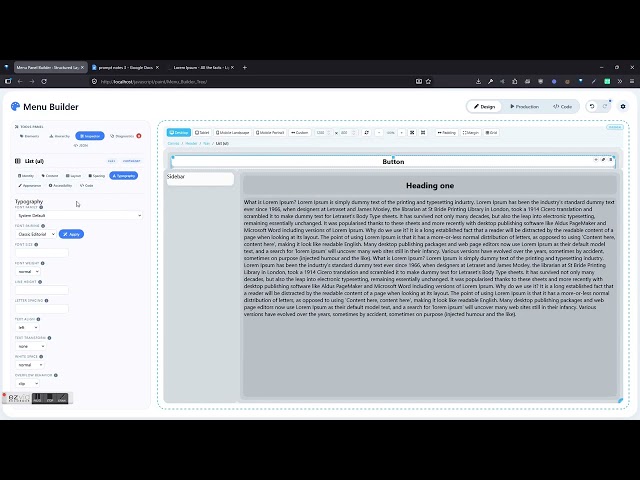The image size is (640, 480).
Task: Open browser hamburger menu
Action: (632, 81)
